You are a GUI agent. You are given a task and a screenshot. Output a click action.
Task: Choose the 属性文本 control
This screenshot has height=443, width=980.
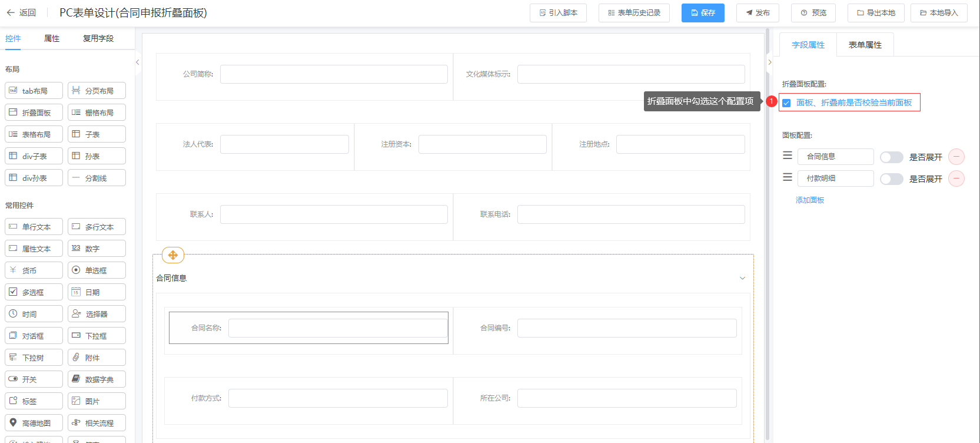pos(34,249)
